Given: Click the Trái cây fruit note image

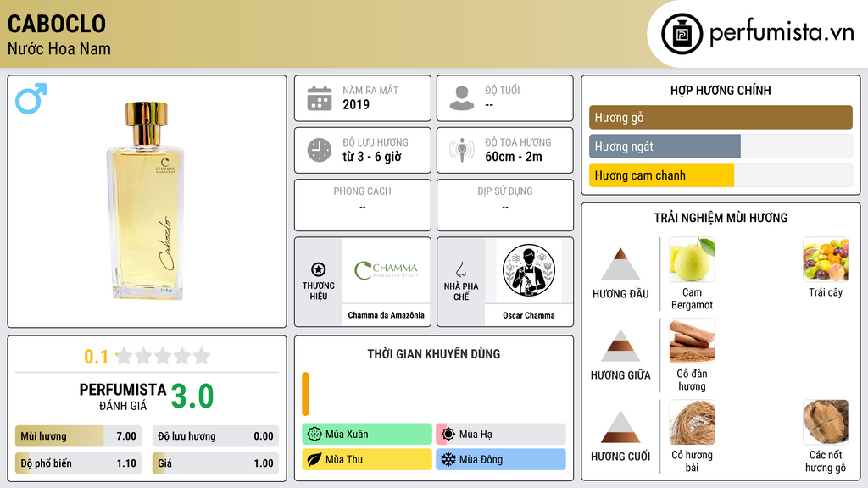Looking at the screenshot, I should pyautogui.click(x=826, y=259).
